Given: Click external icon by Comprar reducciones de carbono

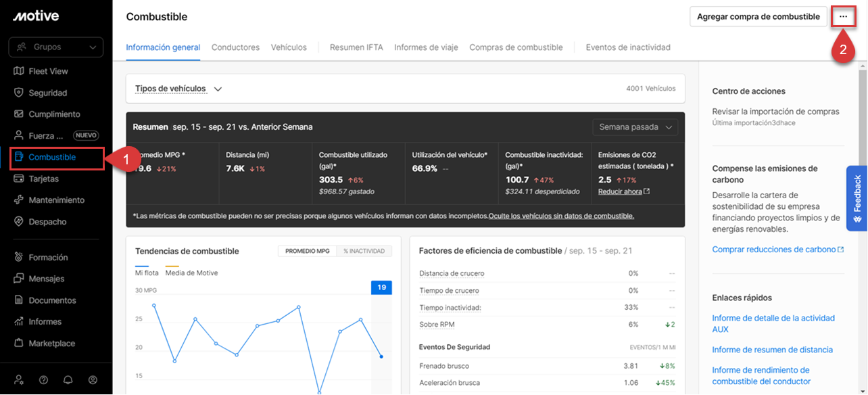Looking at the screenshot, I should pyautogui.click(x=841, y=250).
